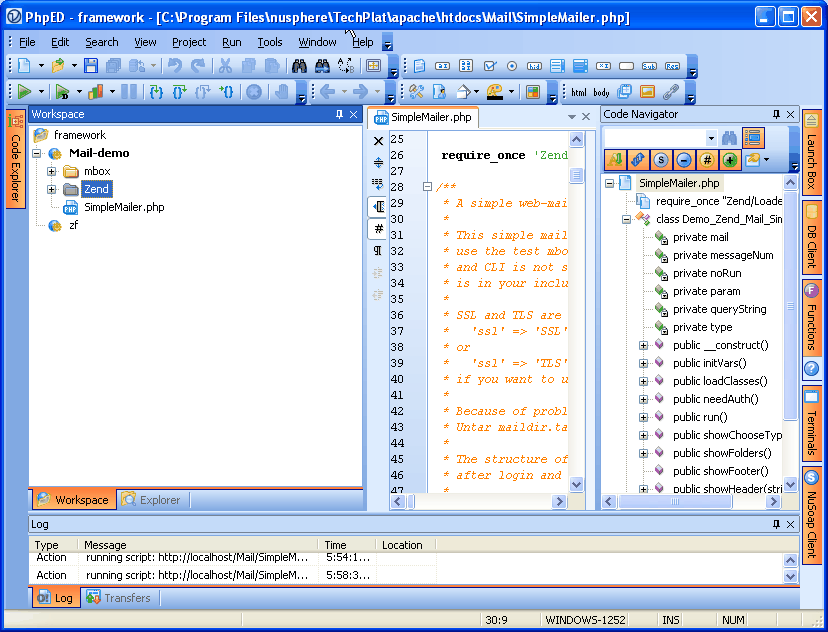Toggle line numbers with the # gutter button
This screenshot has width=828, height=632.
pos(379,229)
